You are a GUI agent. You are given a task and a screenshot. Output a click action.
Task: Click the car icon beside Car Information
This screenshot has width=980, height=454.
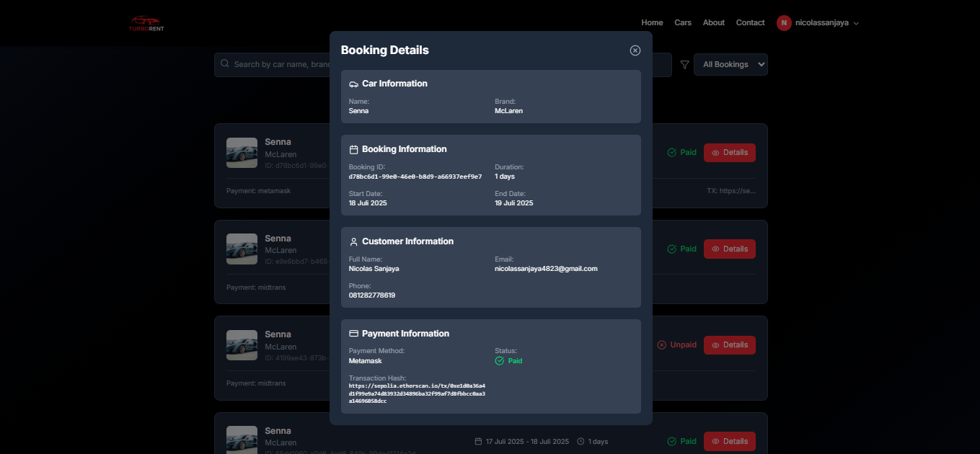coord(353,84)
